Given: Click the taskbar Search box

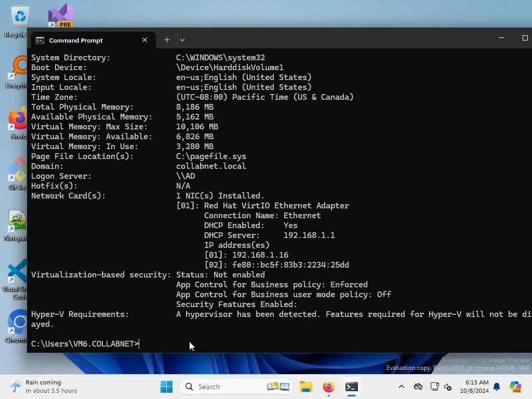Looking at the screenshot, I should 236,387.
